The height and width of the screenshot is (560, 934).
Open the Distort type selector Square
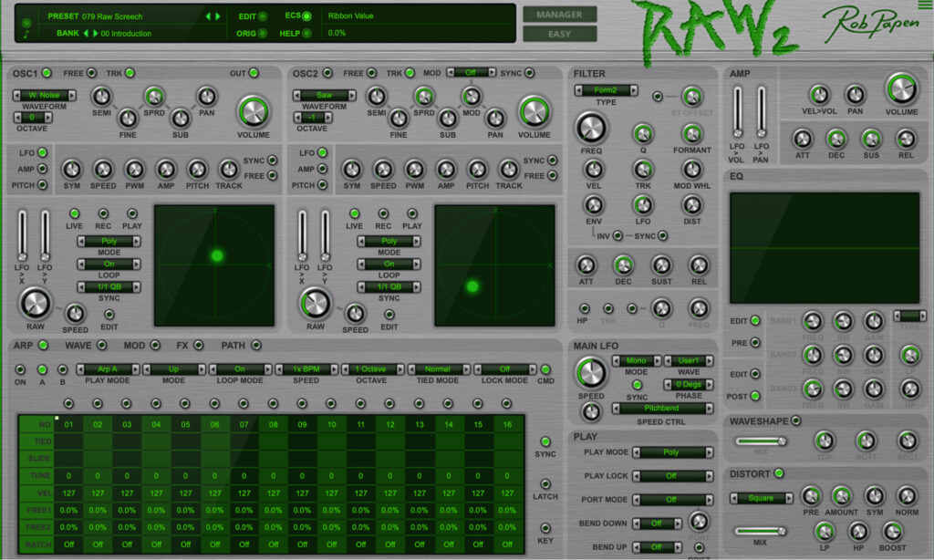pyautogui.click(x=762, y=498)
